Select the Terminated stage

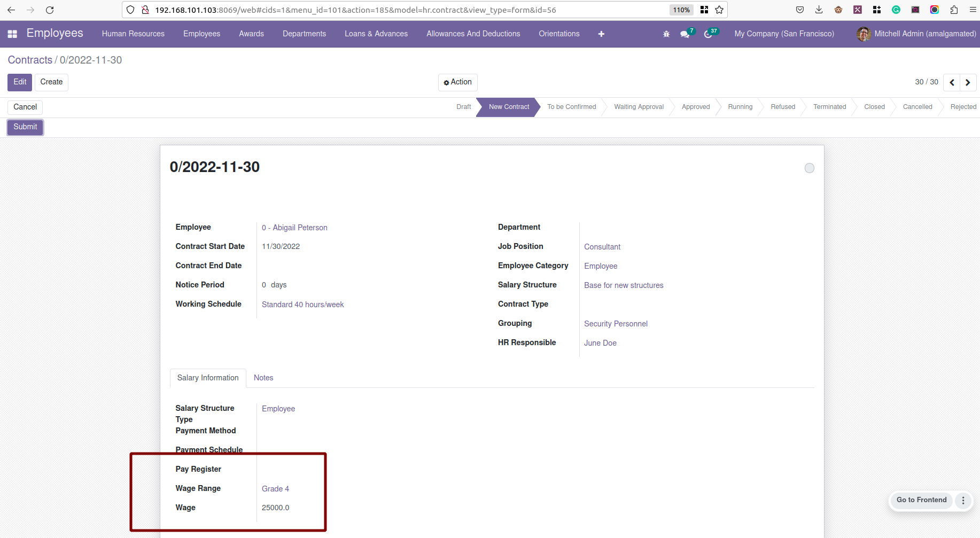coord(829,107)
